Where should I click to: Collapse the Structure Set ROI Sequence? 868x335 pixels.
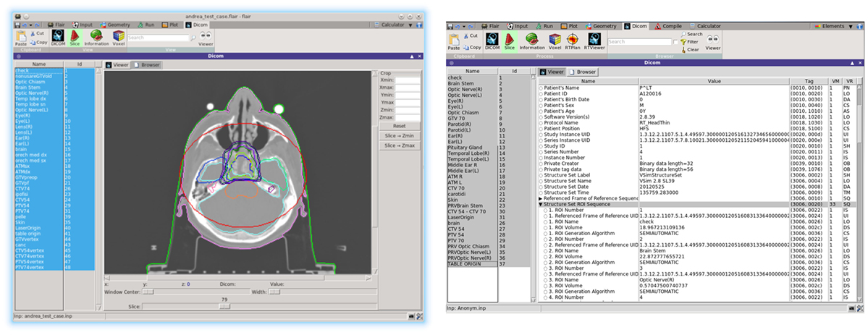tap(541, 204)
